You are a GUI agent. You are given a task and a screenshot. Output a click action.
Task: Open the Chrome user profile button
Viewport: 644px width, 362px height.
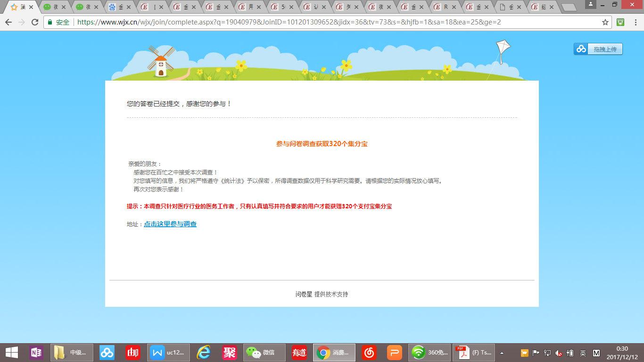tap(590, 4)
